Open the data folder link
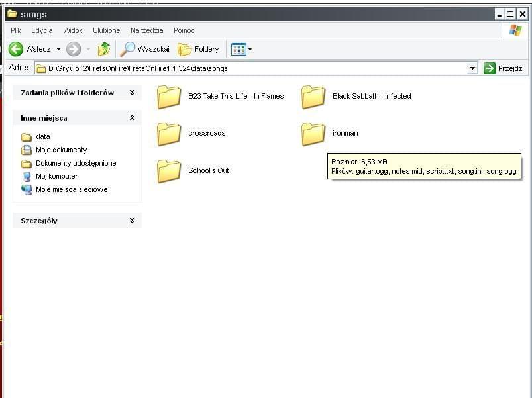 pyautogui.click(x=43, y=136)
